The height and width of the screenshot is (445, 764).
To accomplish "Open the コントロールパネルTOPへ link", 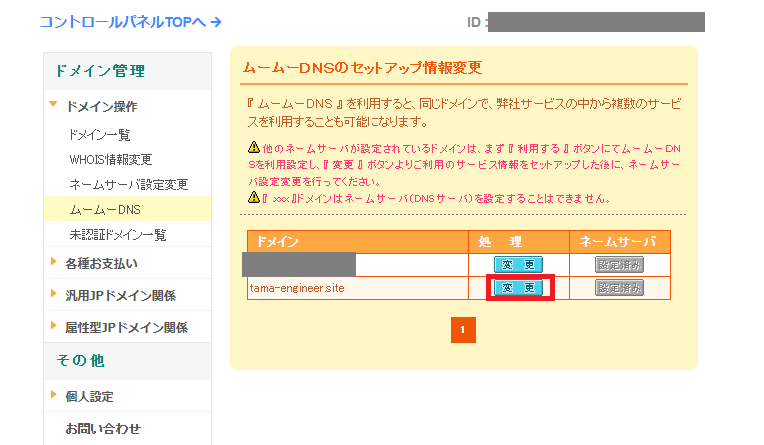I will pos(130,21).
